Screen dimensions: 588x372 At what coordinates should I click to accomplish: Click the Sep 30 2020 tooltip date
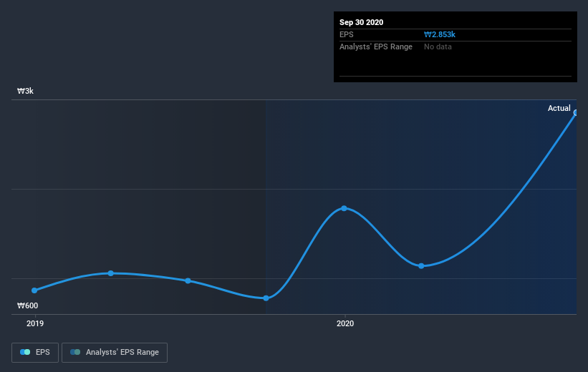[361, 22]
